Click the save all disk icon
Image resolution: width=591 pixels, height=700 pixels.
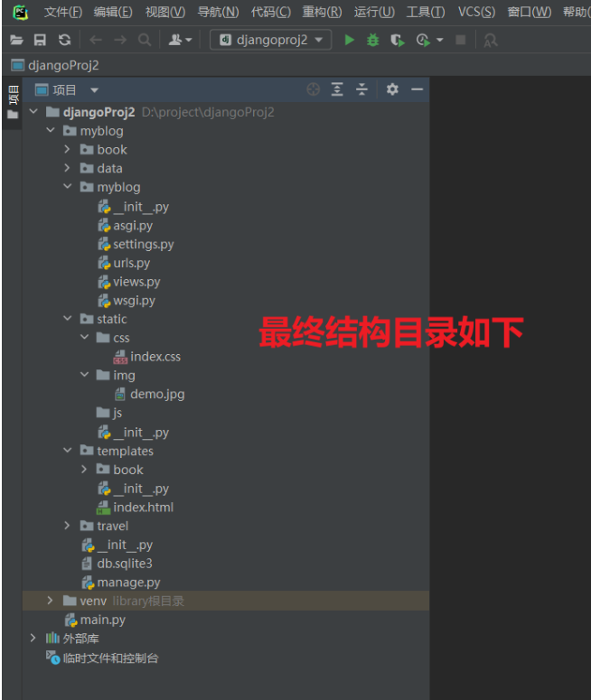tap(40, 40)
